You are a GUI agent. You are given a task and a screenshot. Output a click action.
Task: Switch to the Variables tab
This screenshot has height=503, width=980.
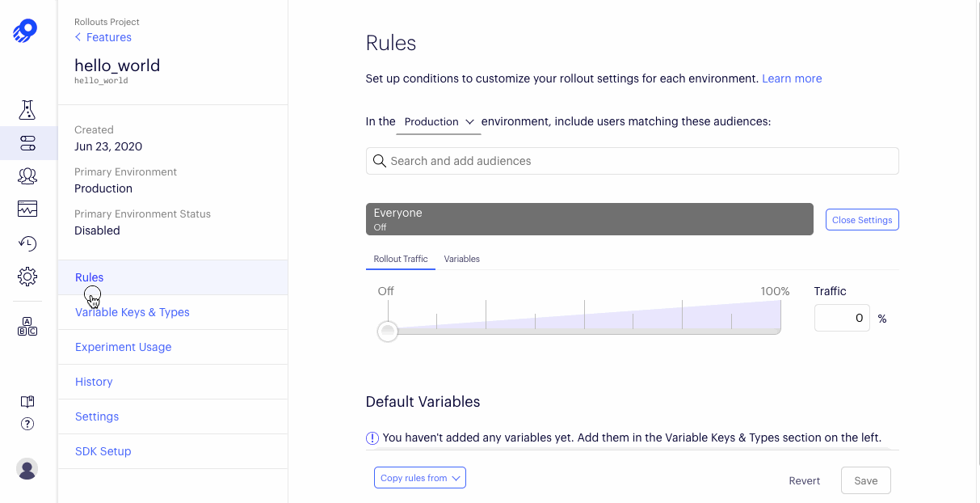(x=462, y=259)
